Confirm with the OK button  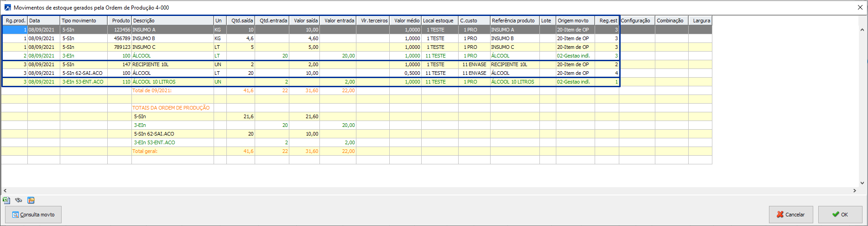(x=840, y=215)
